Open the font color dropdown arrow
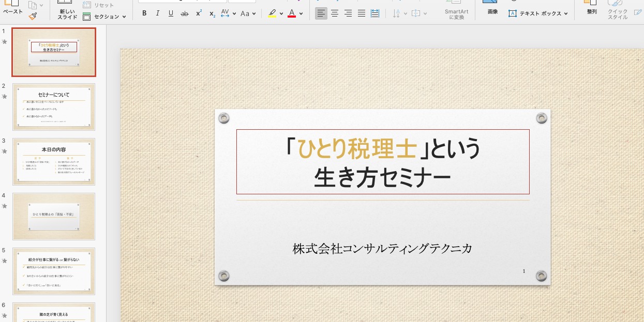The image size is (644, 322). [301, 14]
